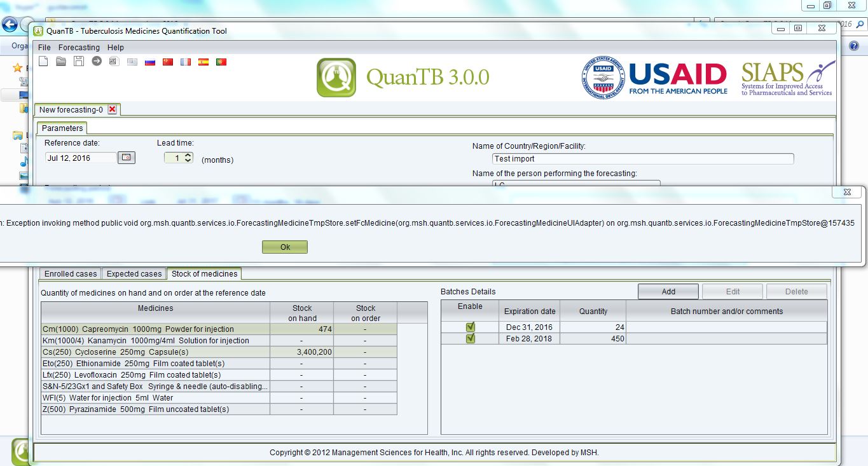Select the Cs(250) Cycloserine row
This screenshot has width=868, height=466.
click(x=219, y=352)
